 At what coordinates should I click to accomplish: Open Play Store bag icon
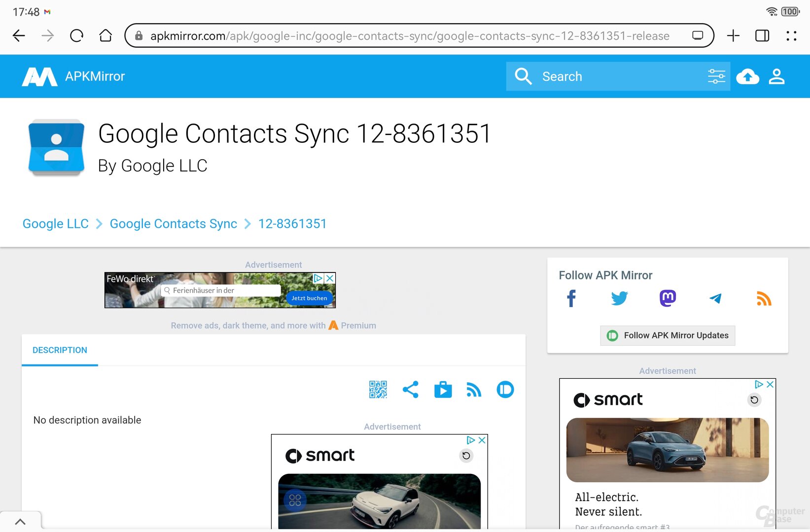click(443, 390)
